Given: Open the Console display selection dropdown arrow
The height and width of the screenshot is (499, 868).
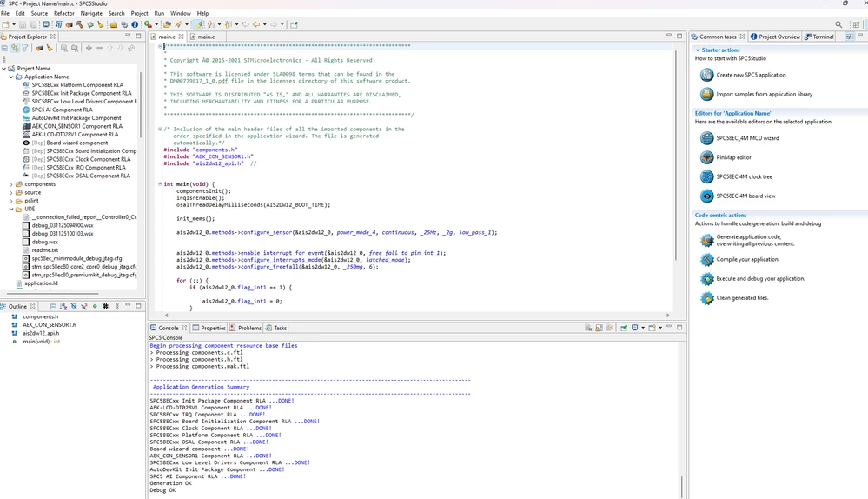Looking at the screenshot, I should (x=643, y=328).
